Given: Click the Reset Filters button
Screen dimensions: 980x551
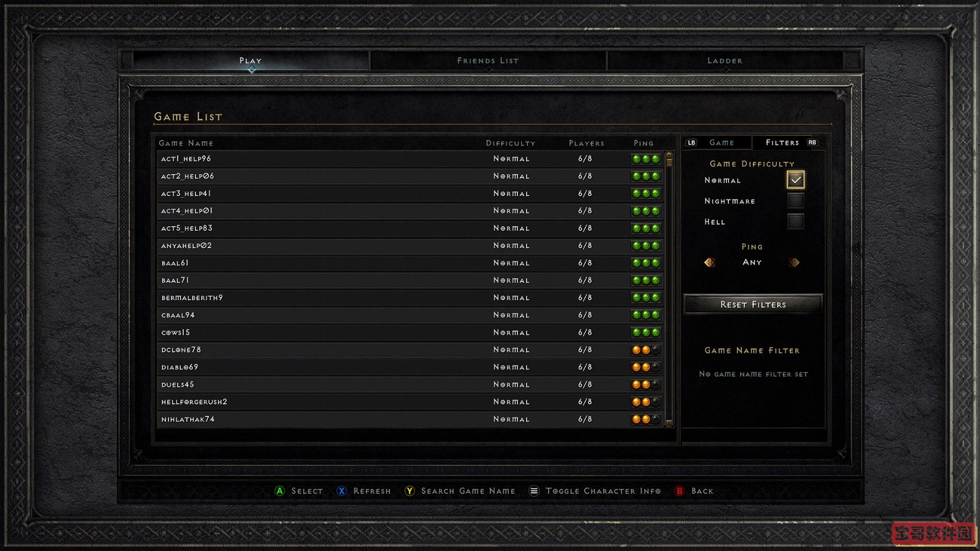Looking at the screenshot, I should click(x=753, y=304).
